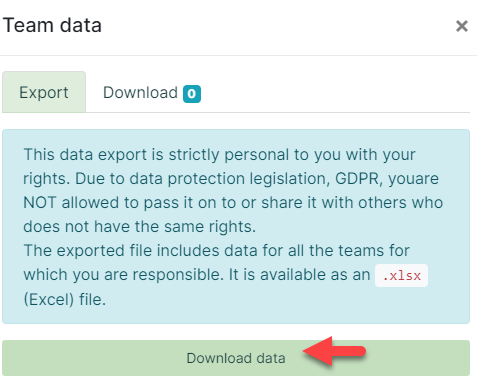Click the Team data title
The height and width of the screenshot is (389, 477).
tap(52, 25)
